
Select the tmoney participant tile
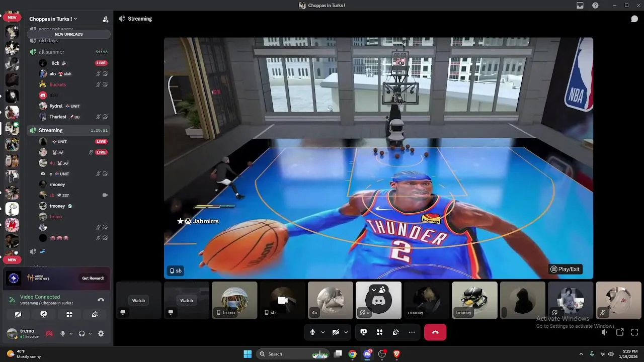[x=474, y=300]
